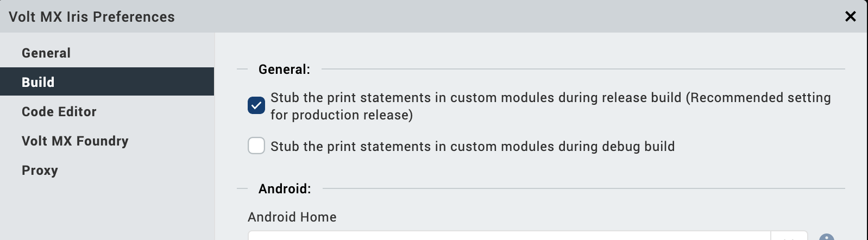Go to the Proxy settings category

click(x=40, y=170)
